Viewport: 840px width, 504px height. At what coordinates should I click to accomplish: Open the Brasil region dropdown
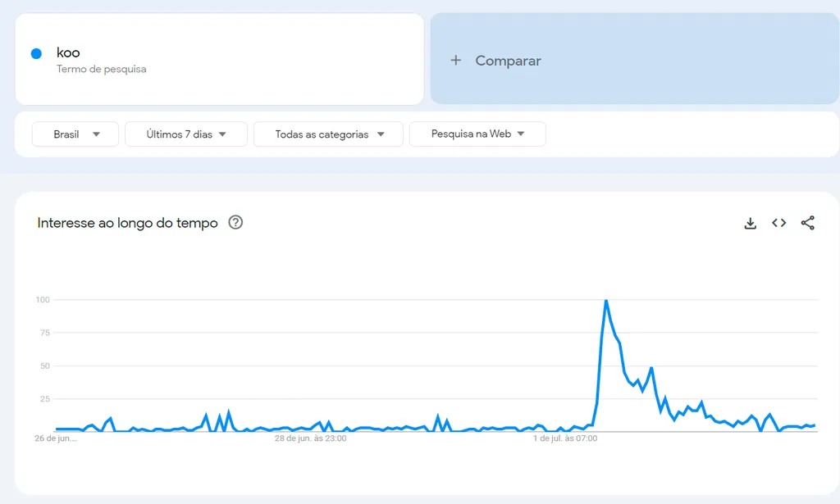(x=75, y=134)
